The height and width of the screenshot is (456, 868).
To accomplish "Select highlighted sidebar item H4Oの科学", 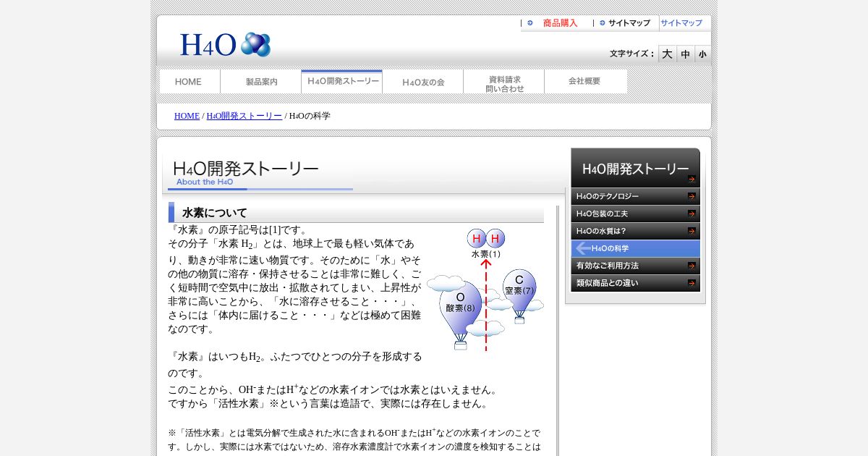I will (x=635, y=248).
